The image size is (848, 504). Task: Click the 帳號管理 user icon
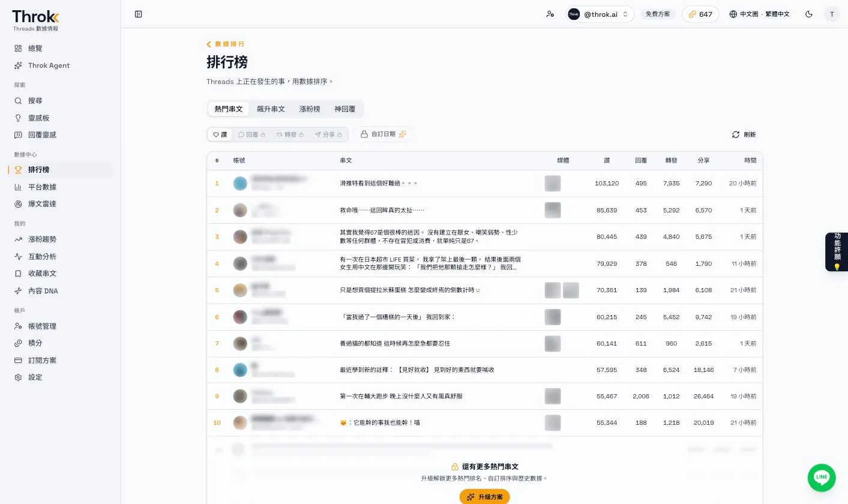[x=18, y=326]
